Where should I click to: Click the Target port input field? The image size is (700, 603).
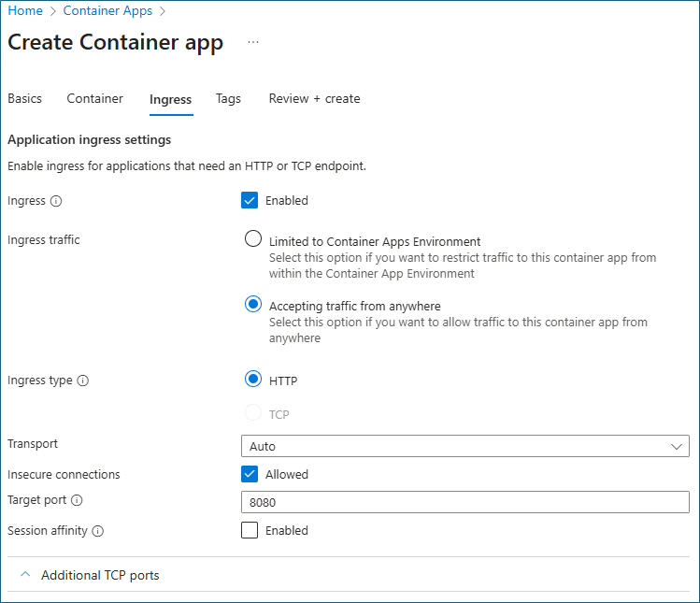point(464,502)
